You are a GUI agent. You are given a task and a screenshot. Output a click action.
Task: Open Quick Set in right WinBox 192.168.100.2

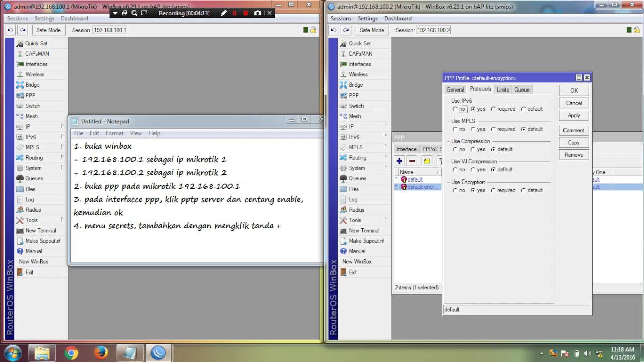click(360, 43)
